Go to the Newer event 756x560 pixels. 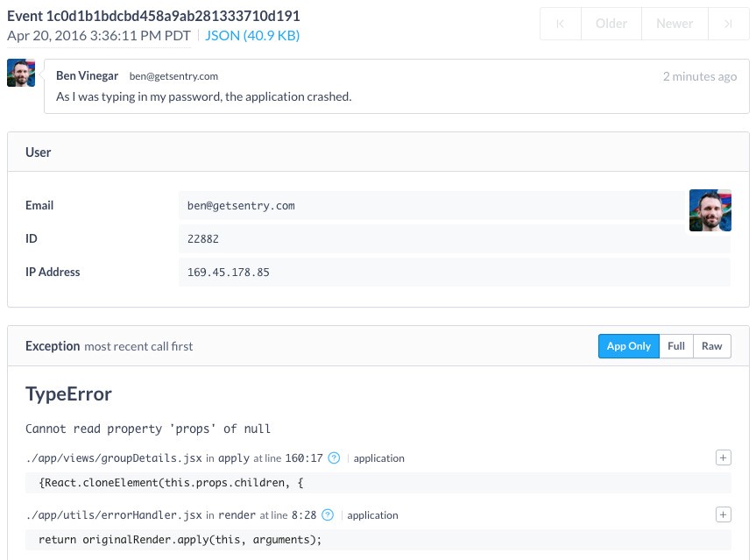pyautogui.click(x=675, y=24)
